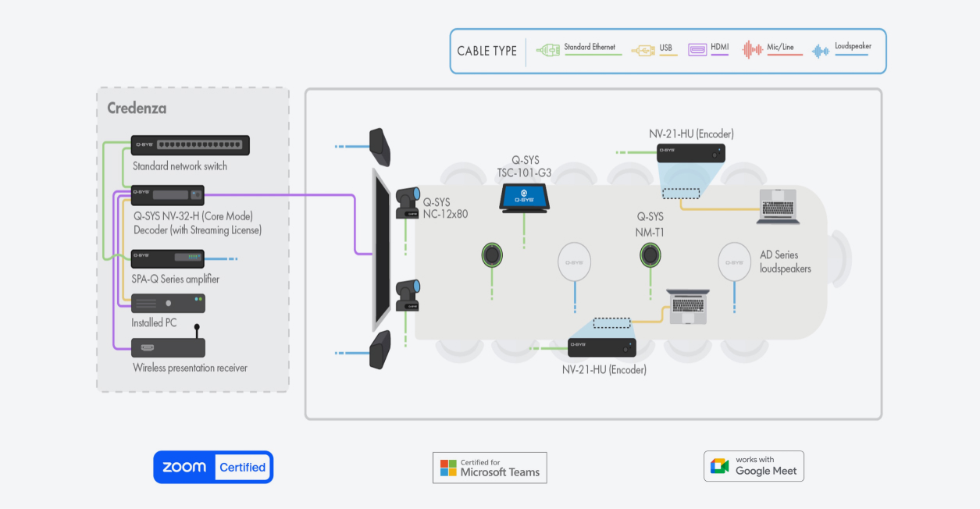Click the USB cable legend icon

point(643,51)
